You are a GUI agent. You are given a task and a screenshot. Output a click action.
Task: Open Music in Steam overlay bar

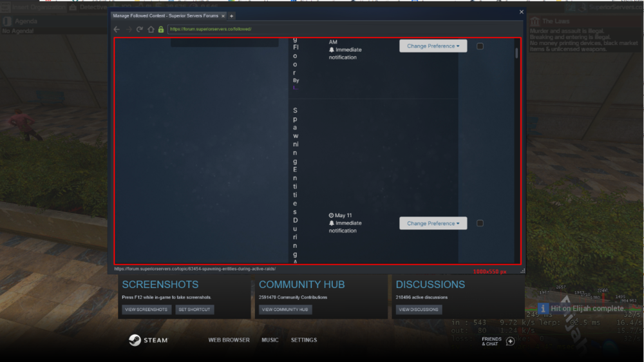270,340
